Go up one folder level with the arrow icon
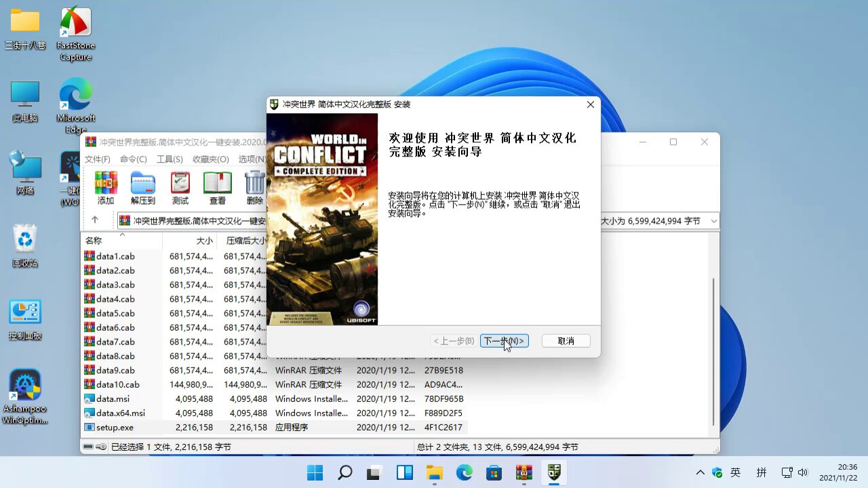868x488 pixels. [96, 220]
